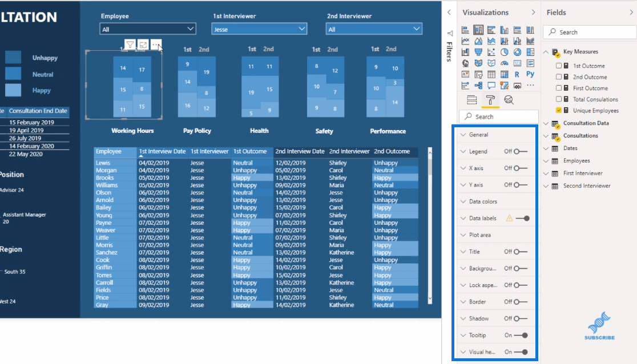This screenshot has width=637, height=364.
Task: Sort by Employee column header
Action: [108, 152]
